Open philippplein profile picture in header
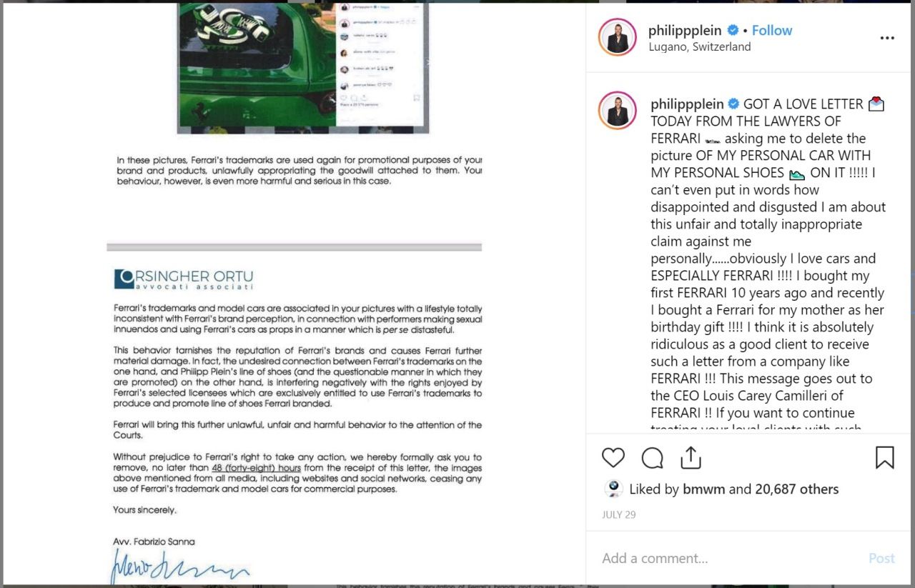 [x=617, y=38]
